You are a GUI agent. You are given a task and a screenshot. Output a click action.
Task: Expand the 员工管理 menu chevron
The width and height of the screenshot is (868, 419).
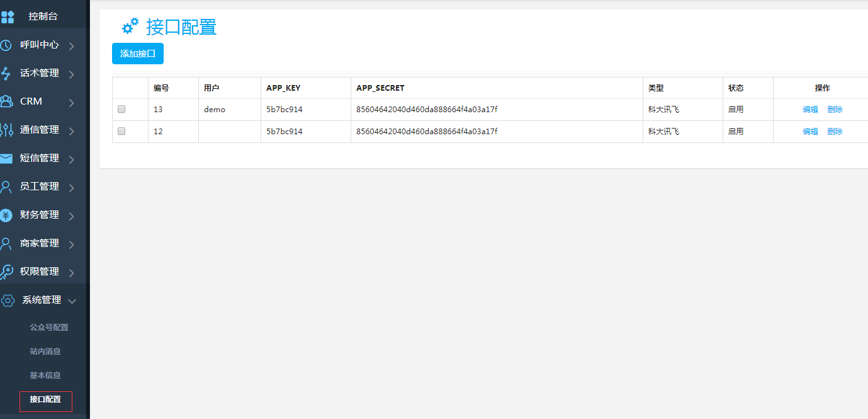(72, 188)
